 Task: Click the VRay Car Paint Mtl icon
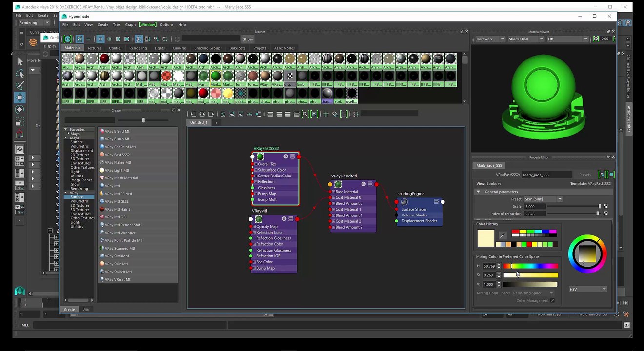(102, 147)
